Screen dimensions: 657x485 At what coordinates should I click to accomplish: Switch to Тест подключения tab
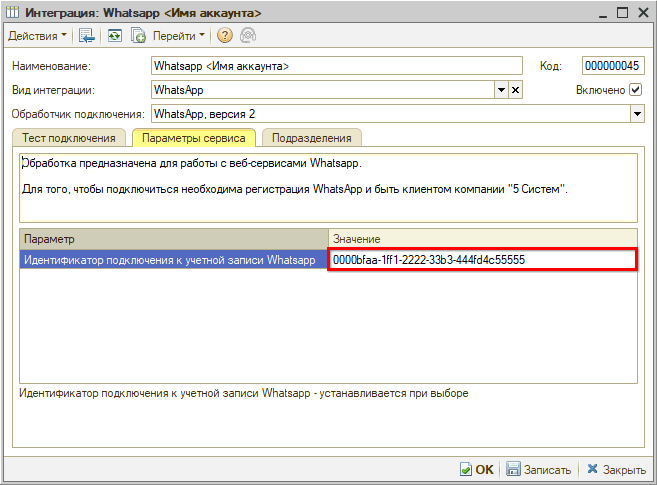70,138
